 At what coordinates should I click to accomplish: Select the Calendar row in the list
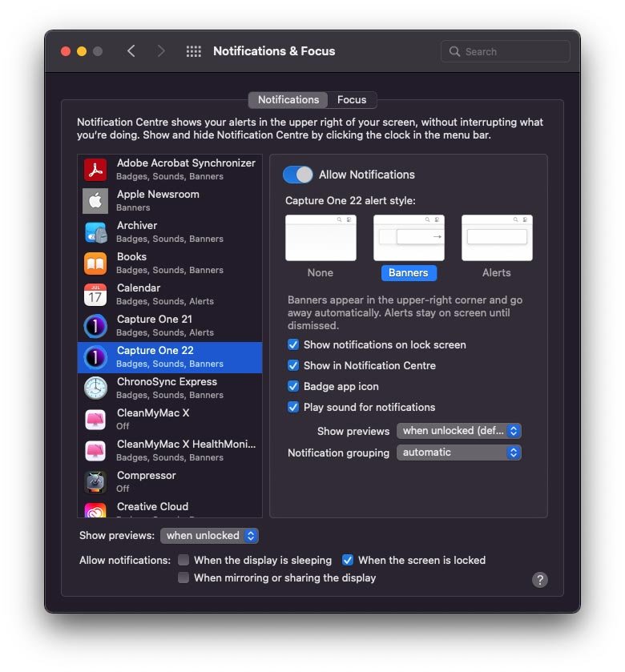pyautogui.click(x=170, y=295)
